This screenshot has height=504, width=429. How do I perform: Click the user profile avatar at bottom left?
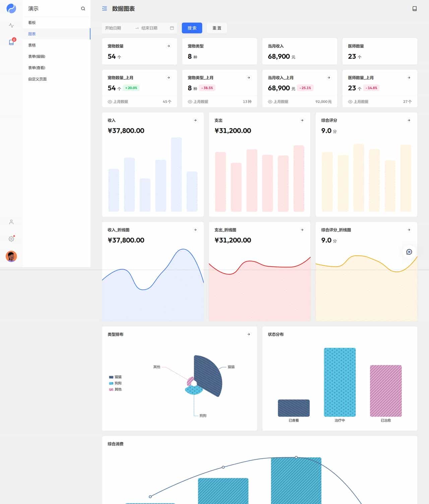[x=11, y=256]
